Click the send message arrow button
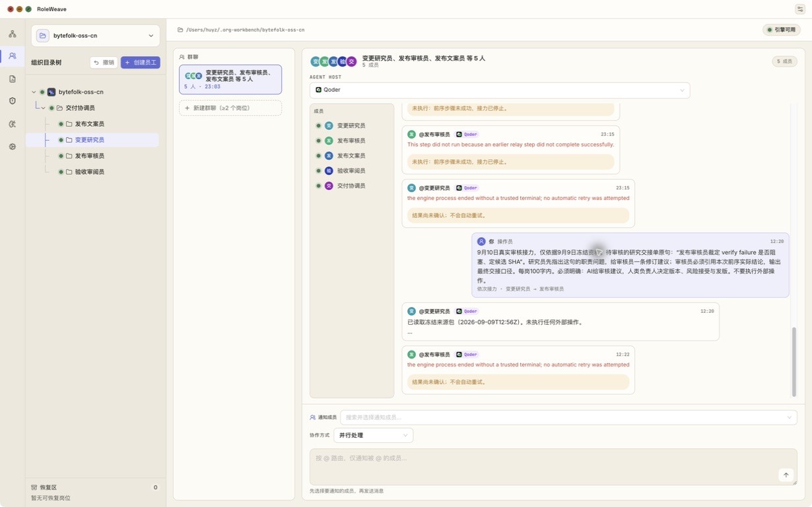This screenshot has height=507, width=812. [786, 475]
